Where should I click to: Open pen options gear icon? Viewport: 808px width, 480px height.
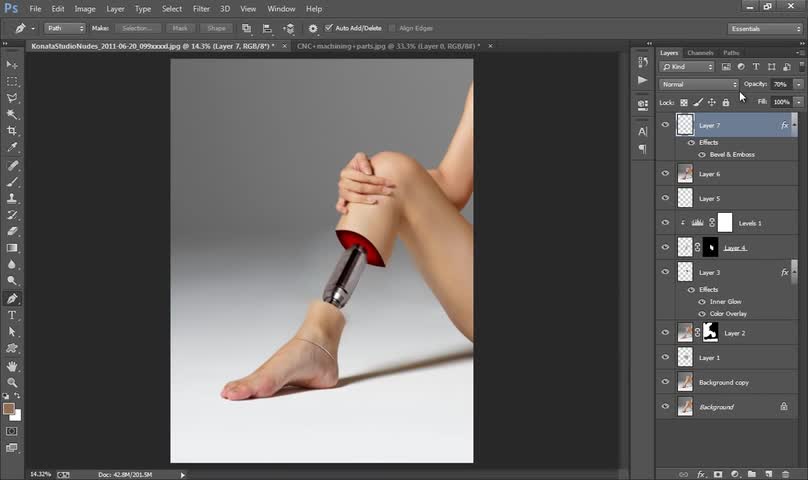click(313, 28)
